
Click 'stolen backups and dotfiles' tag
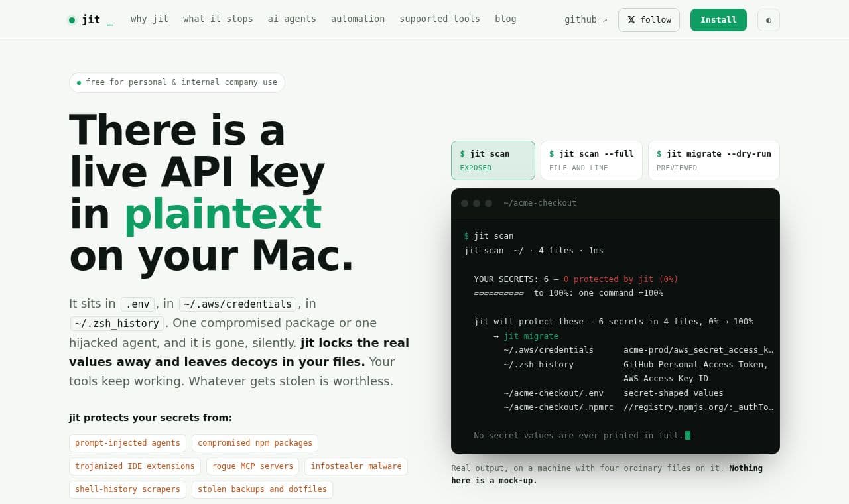(x=262, y=489)
